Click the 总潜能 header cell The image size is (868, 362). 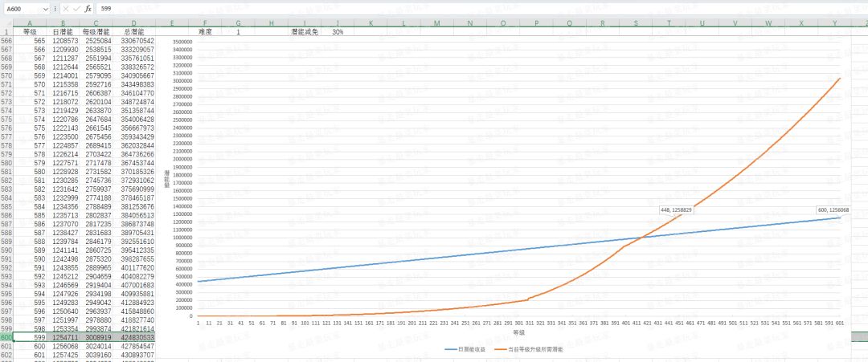click(133, 32)
